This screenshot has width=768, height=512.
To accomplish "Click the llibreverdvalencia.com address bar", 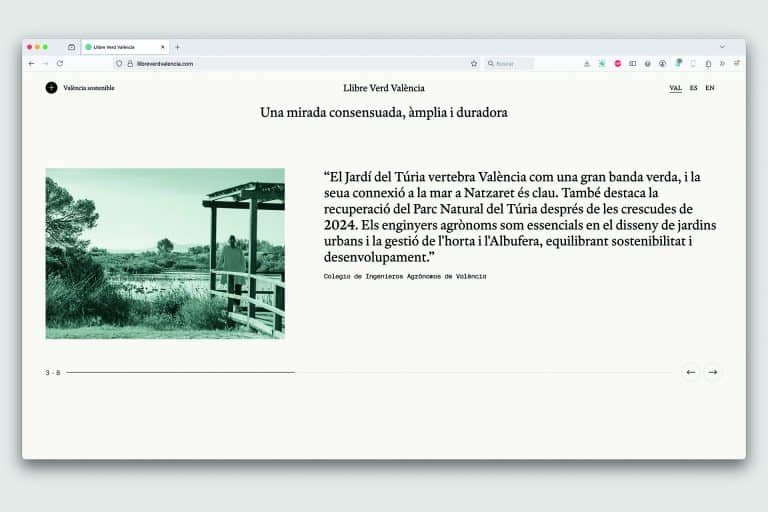I will 296,64.
